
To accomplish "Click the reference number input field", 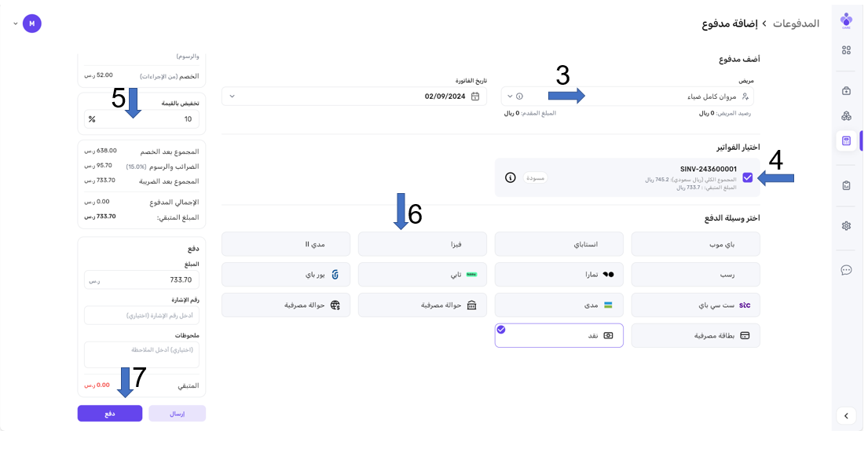I will pyautogui.click(x=141, y=315).
